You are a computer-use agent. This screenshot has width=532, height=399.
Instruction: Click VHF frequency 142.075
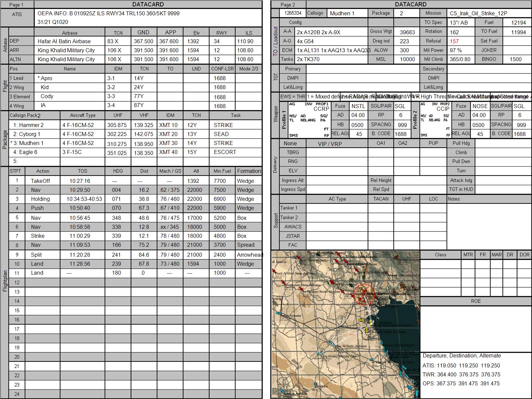[143, 134]
